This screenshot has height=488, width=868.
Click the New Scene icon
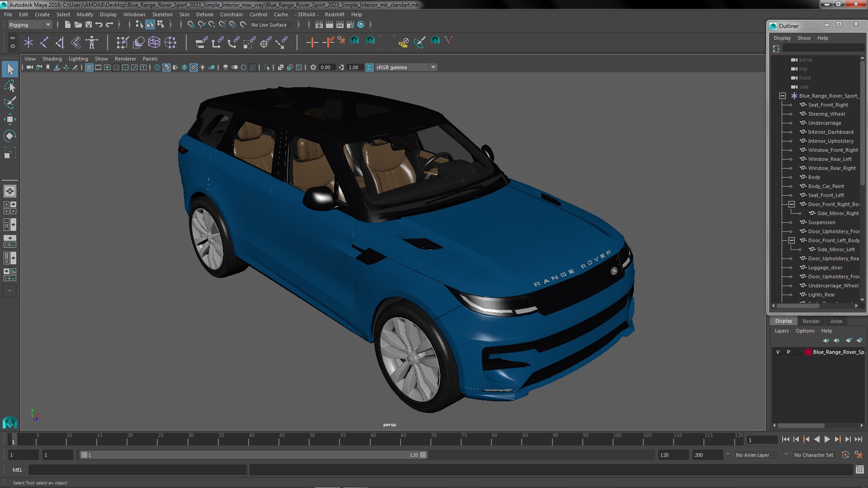click(x=67, y=24)
